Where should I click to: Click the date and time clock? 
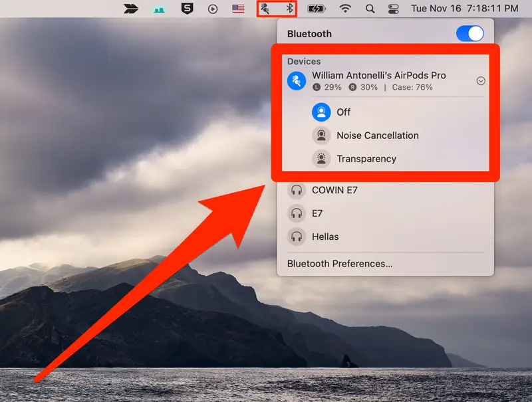464,9
